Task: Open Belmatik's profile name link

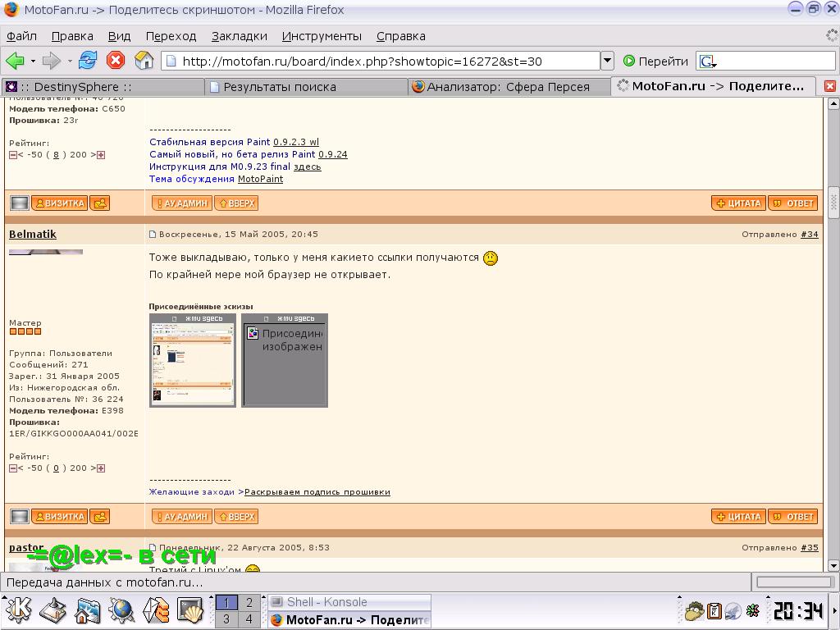Action: click(33, 234)
